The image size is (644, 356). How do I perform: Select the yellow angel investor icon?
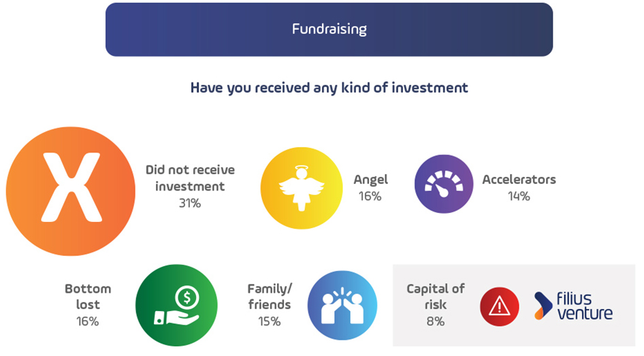[302, 188]
